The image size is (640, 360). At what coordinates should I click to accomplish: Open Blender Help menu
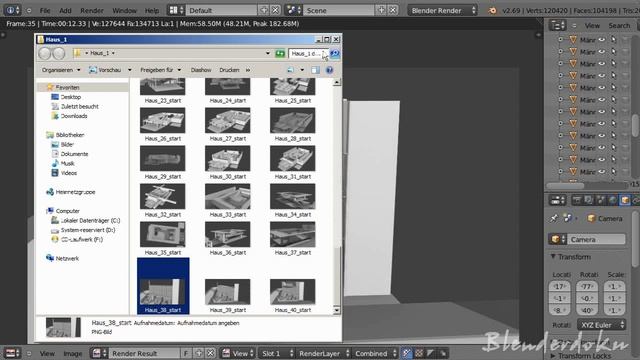pyautogui.click(x=152, y=10)
